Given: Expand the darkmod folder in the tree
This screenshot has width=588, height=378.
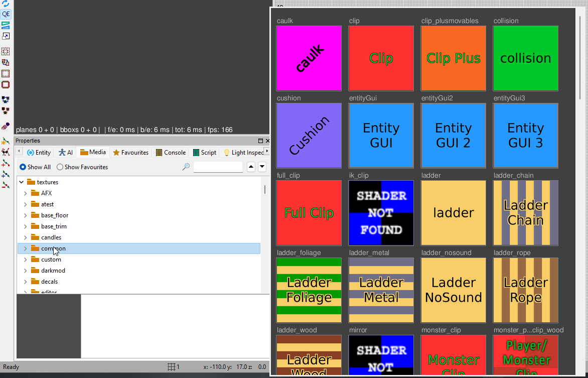Looking at the screenshot, I should point(25,271).
